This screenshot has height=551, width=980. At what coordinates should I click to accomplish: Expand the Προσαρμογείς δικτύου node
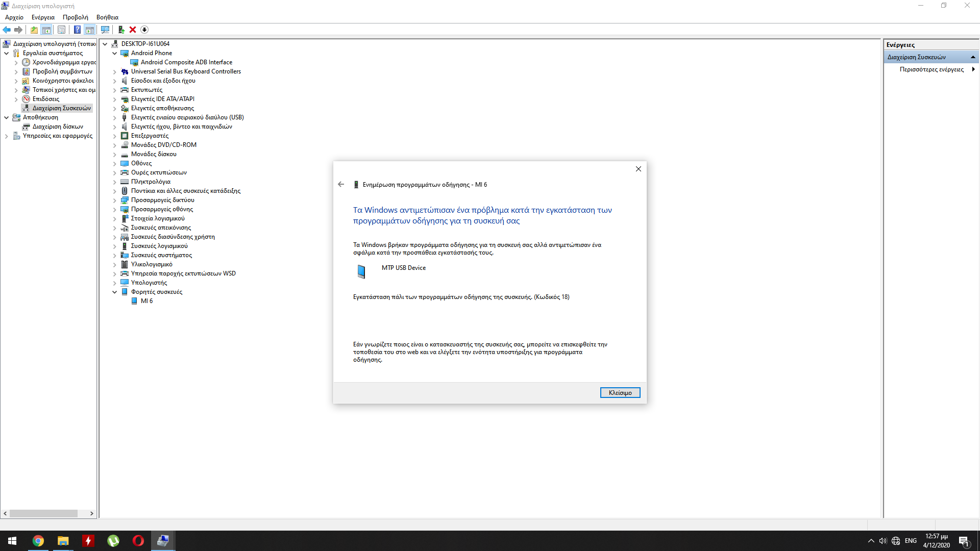pos(115,200)
